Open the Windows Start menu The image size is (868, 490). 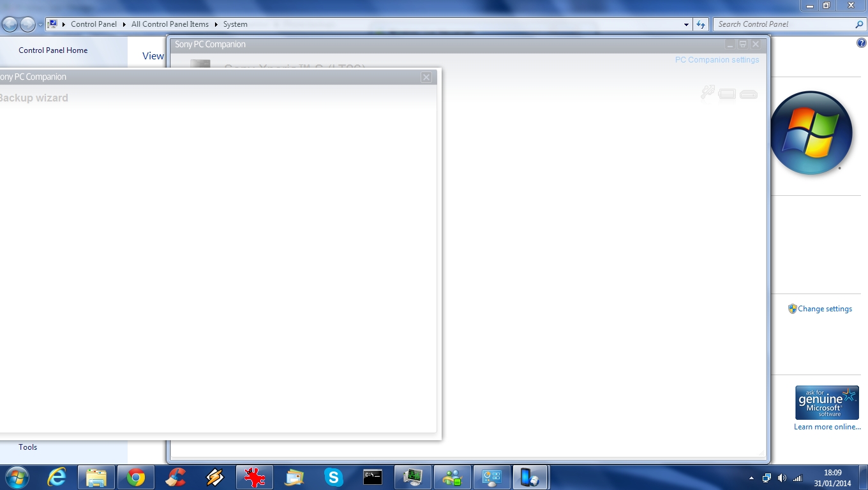click(x=16, y=477)
